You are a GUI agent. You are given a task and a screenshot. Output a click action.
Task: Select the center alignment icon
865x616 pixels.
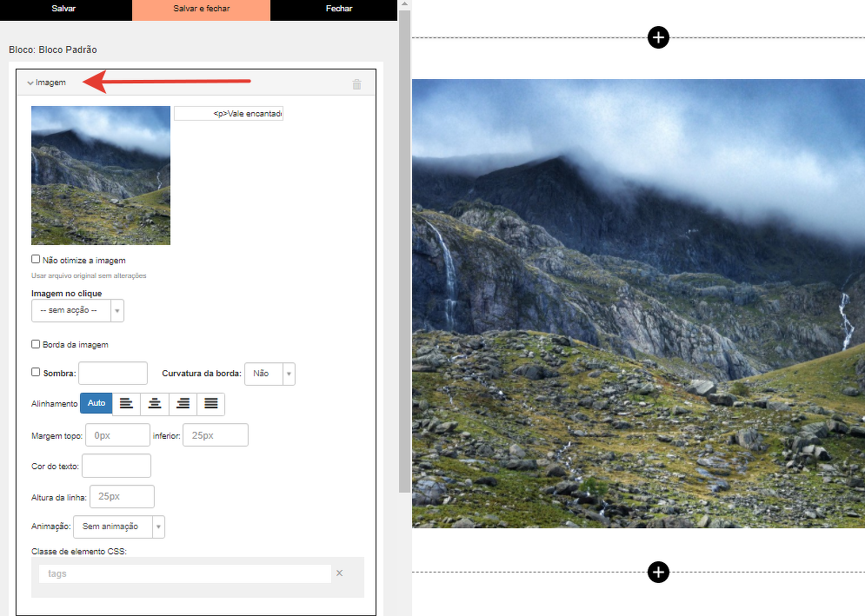pyautogui.click(x=155, y=403)
